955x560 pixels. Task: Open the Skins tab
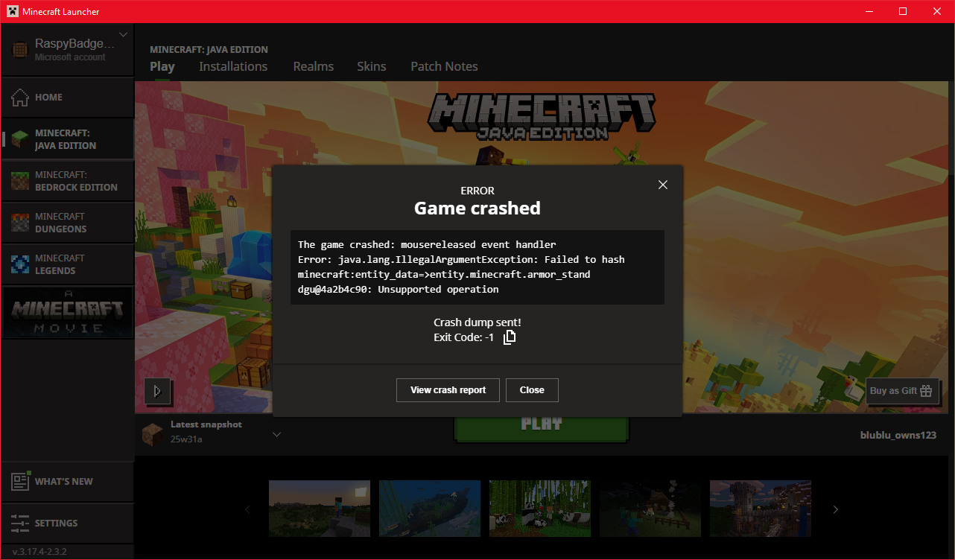[372, 66]
